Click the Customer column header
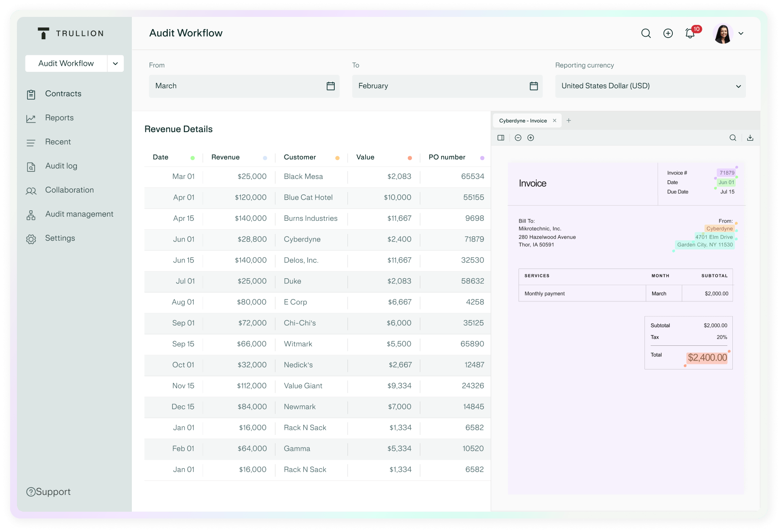Image resolution: width=781 pixels, height=532 pixels. [300, 157]
